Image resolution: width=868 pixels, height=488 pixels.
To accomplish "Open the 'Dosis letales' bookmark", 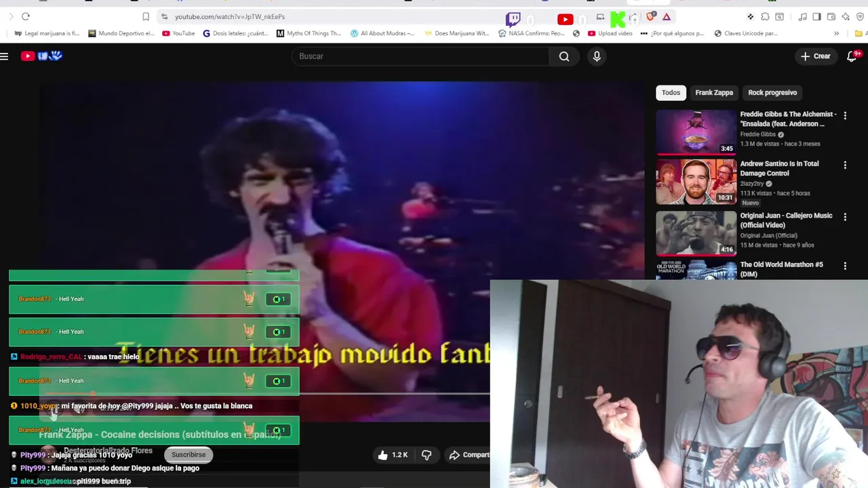I will [x=236, y=33].
